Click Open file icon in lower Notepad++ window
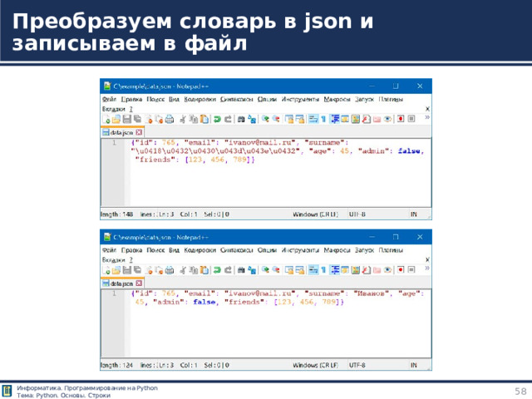The width and height of the screenshot is (532, 399). pos(116,270)
